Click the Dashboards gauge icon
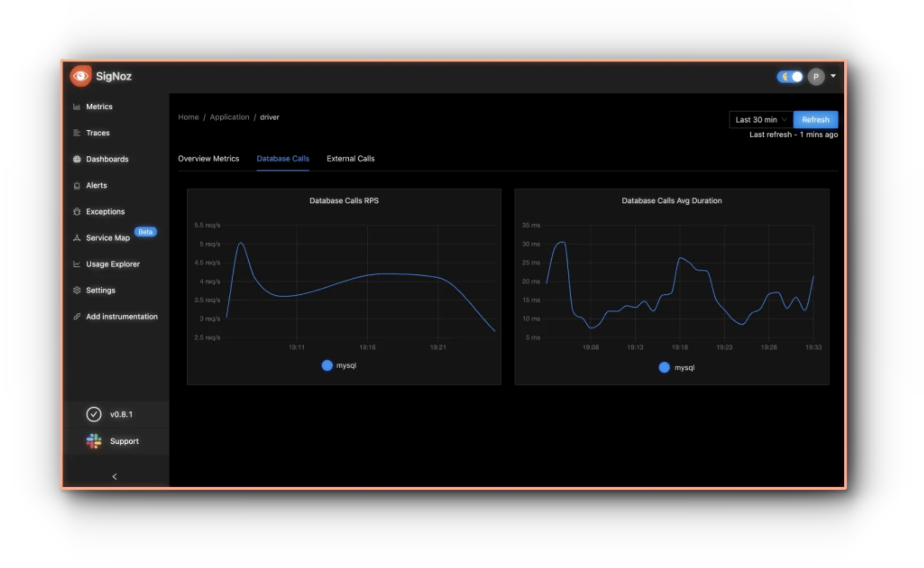924x568 pixels. point(76,159)
